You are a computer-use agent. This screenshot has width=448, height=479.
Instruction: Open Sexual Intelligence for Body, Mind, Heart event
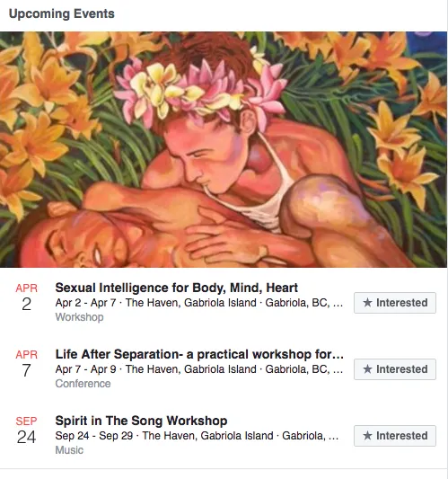[x=176, y=288]
